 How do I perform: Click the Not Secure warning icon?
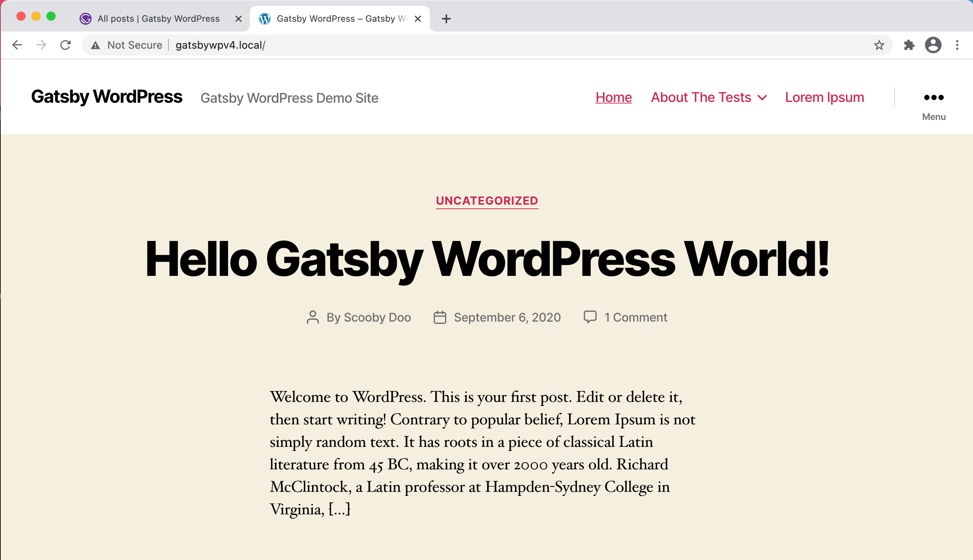(x=95, y=45)
